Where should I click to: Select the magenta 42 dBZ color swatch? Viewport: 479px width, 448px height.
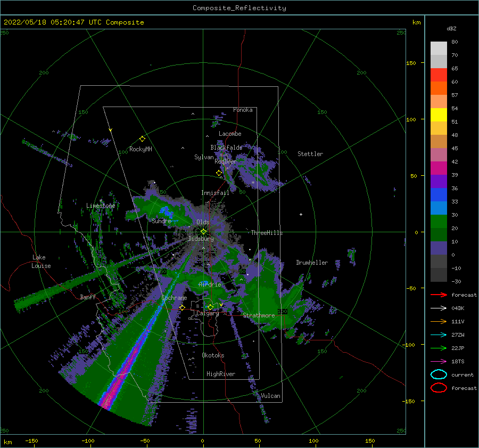439,168
